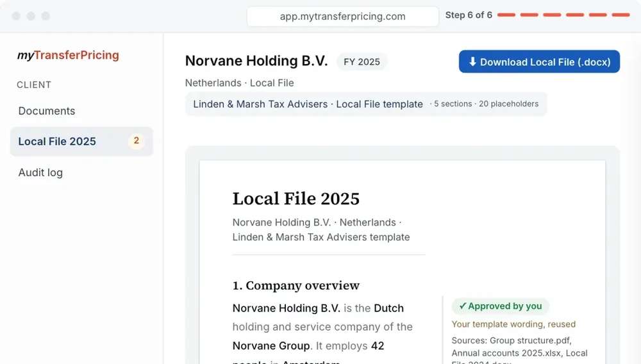Image resolution: width=641 pixels, height=364 pixels.
Task: Click the Local File 2025 document title
Action: (296, 199)
